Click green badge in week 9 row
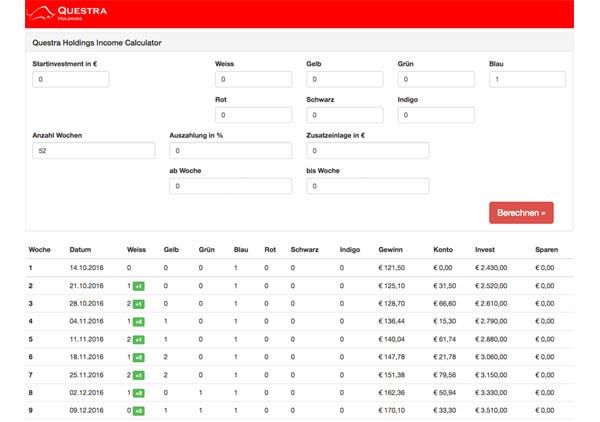Viewport: 600px width, 422px height. [x=139, y=411]
